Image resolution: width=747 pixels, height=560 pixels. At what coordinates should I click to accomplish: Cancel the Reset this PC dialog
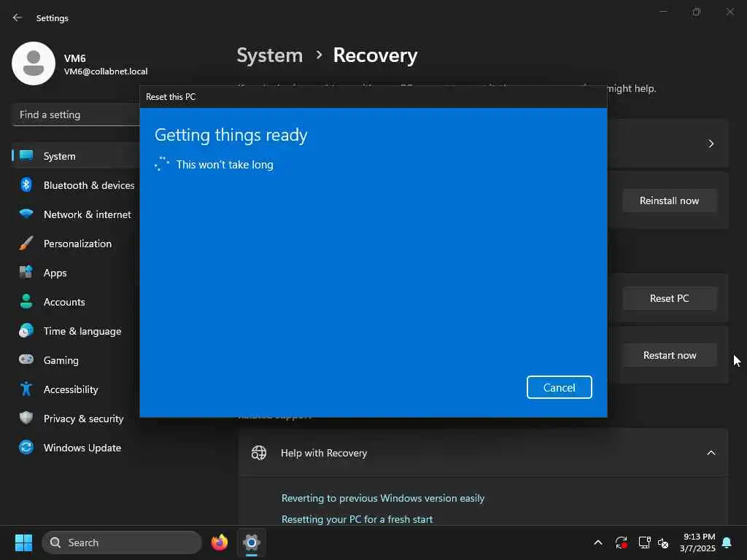pyautogui.click(x=559, y=387)
